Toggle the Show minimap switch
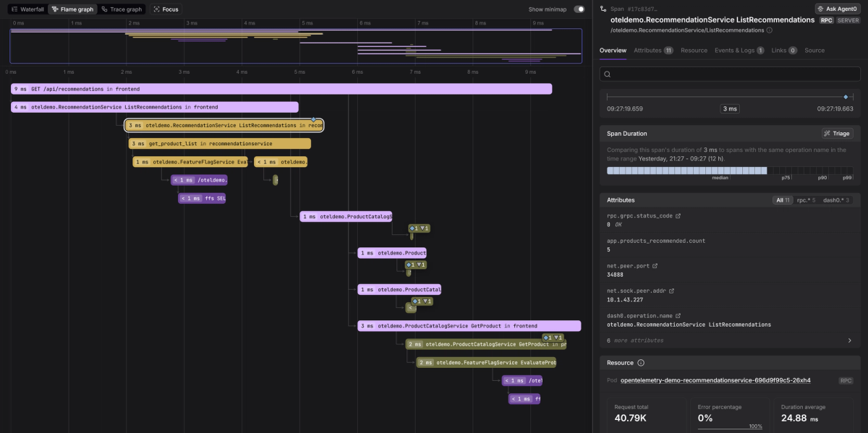Image resolution: width=868 pixels, height=433 pixels. 579,9
